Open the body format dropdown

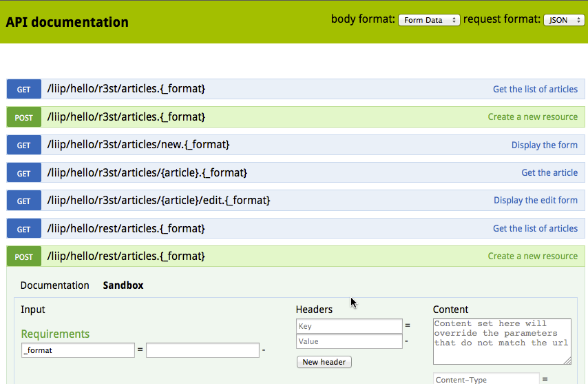[x=429, y=20]
